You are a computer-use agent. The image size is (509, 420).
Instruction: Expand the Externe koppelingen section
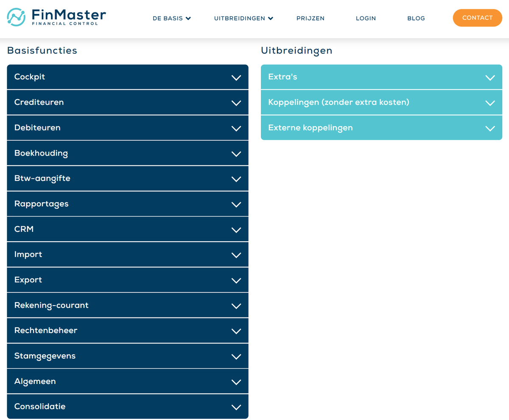click(x=381, y=128)
